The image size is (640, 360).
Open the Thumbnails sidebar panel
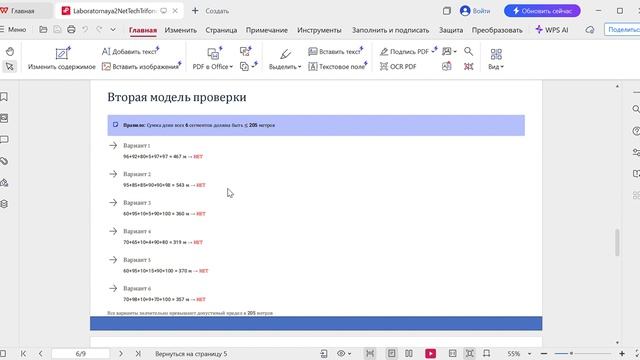tap(4, 118)
